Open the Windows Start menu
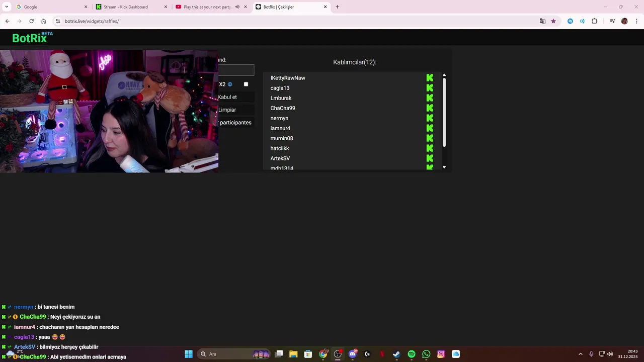644x362 pixels. tap(189, 354)
